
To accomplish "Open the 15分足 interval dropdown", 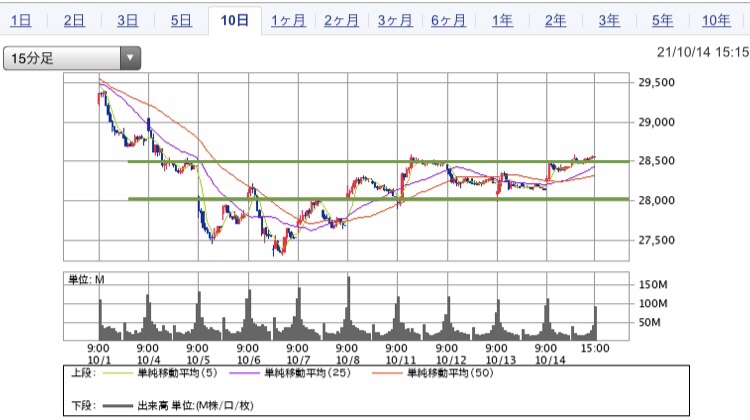I will (72, 58).
